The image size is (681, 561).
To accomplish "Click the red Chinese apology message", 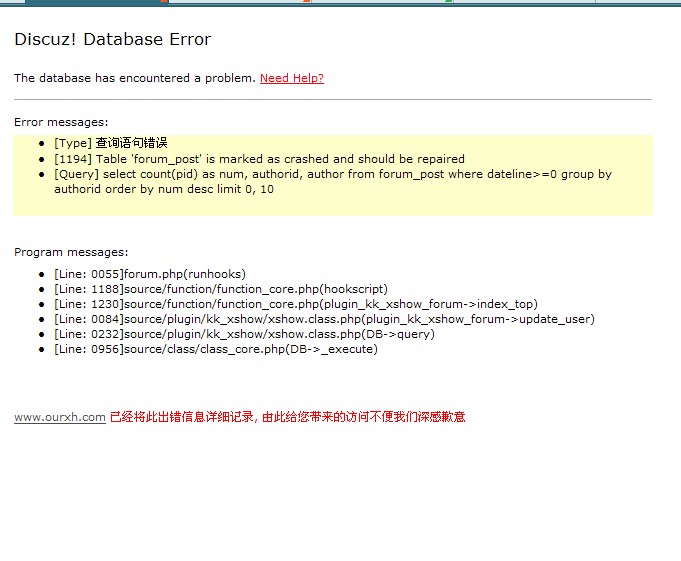I will 288,417.
